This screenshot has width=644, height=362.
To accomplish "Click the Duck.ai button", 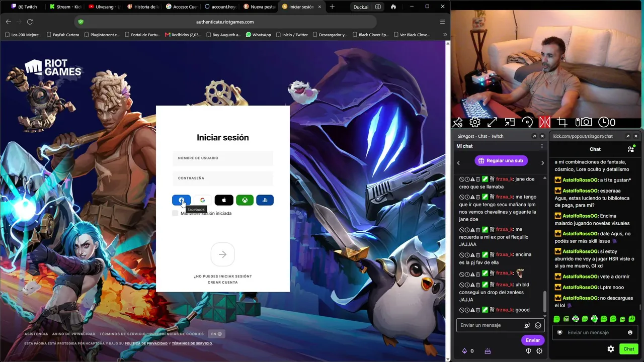I will (x=361, y=7).
